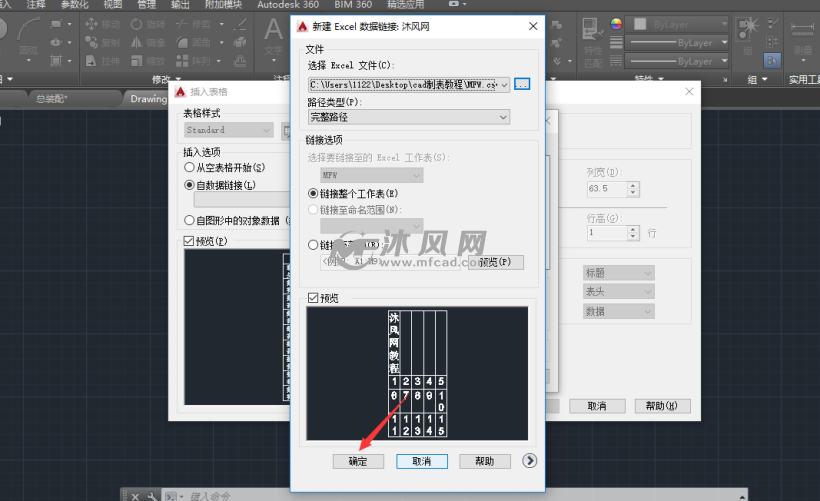Click the erase tool icon in modify panel

(x=240, y=24)
